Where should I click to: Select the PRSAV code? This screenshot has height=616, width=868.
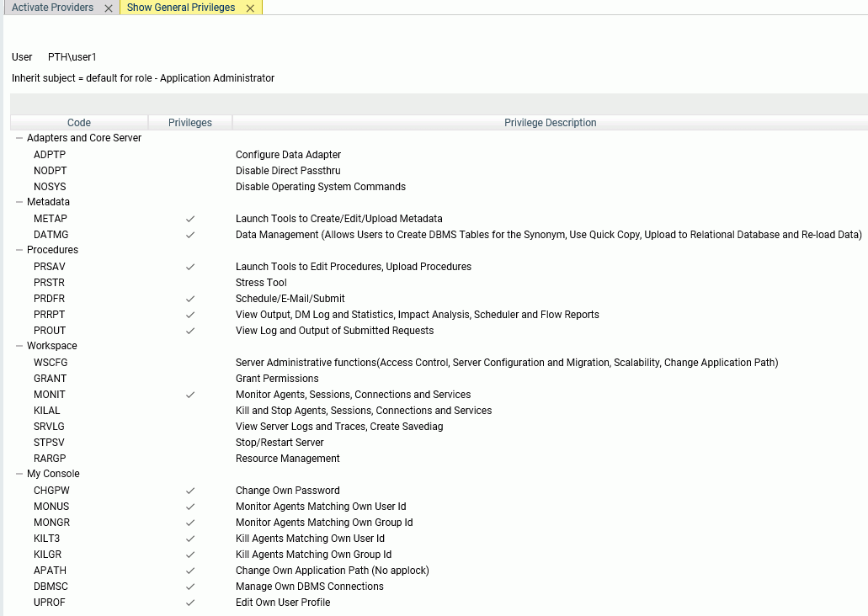pos(50,267)
